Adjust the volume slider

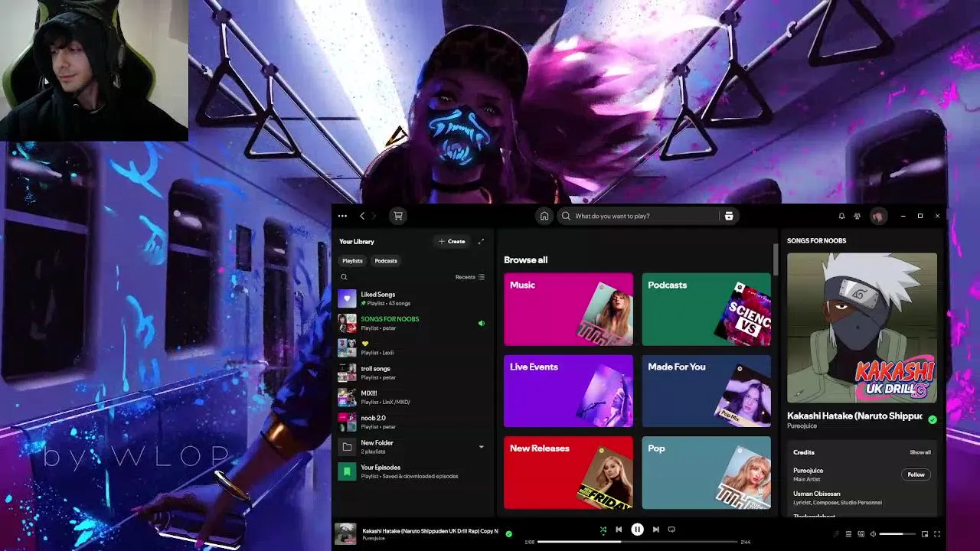pos(897,534)
